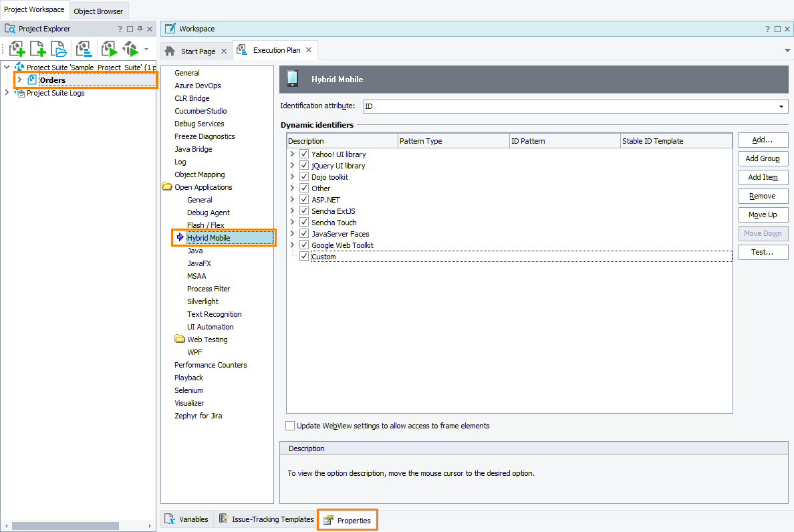Click the search icon in Project Explorer
The width and height of the screenshot is (794, 532).
[x=10, y=29]
